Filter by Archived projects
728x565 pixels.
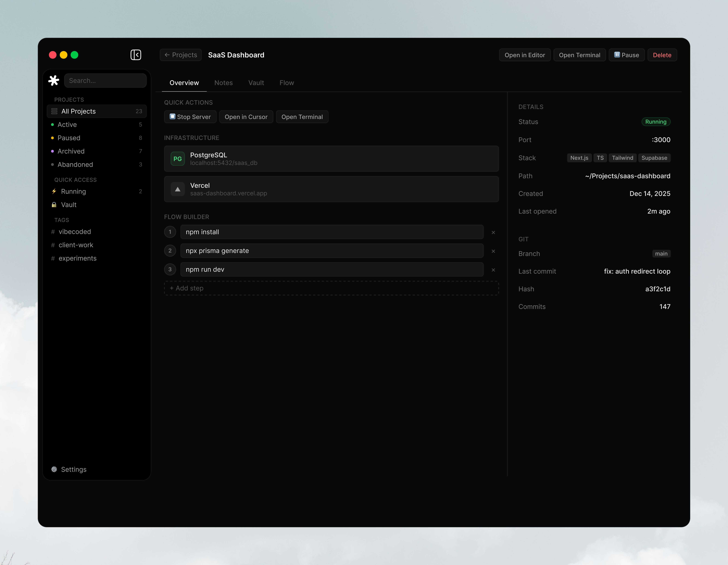(x=97, y=151)
